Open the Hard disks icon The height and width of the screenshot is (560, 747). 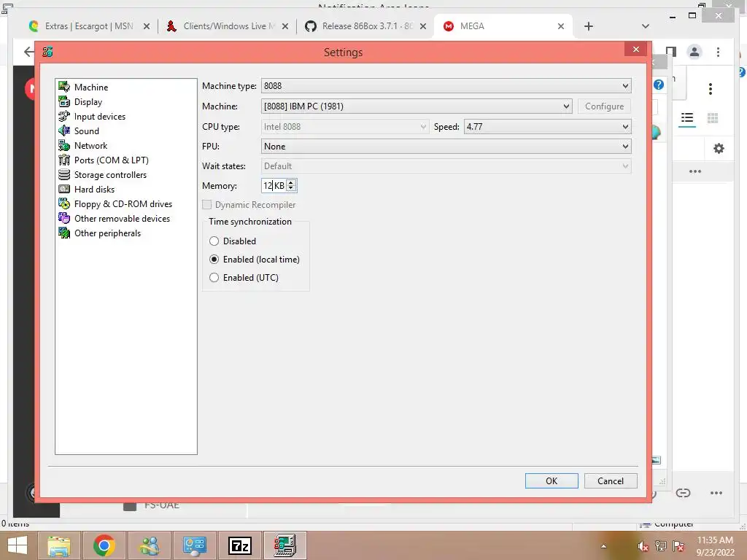pyautogui.click(x=64, y=189)
